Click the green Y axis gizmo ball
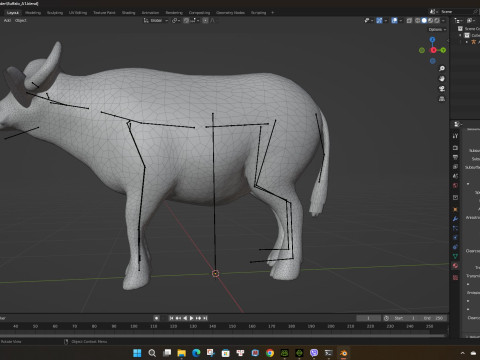 [x=443, y=50]
